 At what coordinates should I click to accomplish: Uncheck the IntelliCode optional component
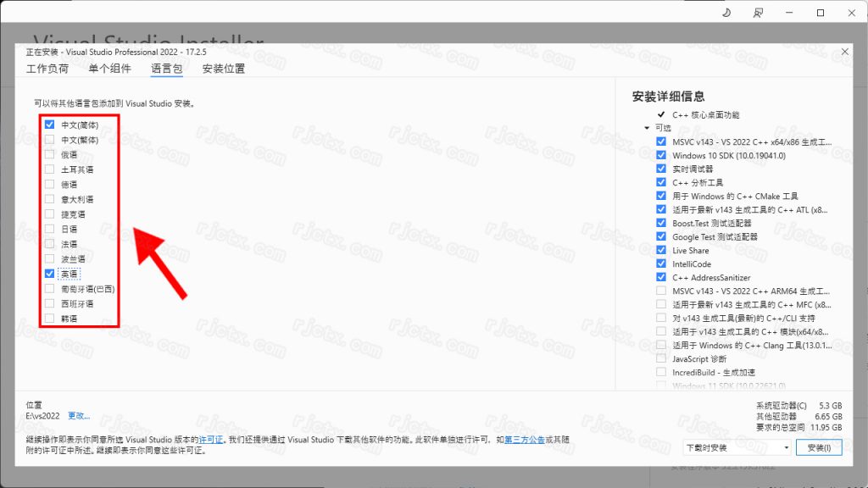661,264
